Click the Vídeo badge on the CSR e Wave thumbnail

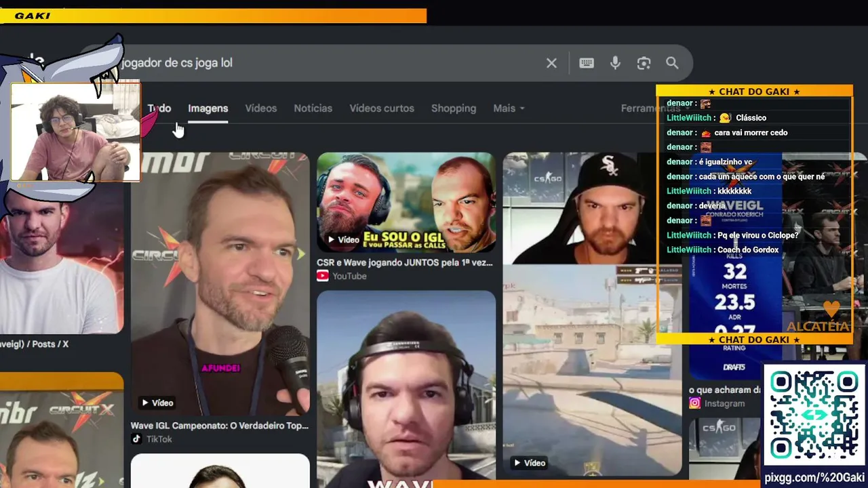tap(343, 239)
